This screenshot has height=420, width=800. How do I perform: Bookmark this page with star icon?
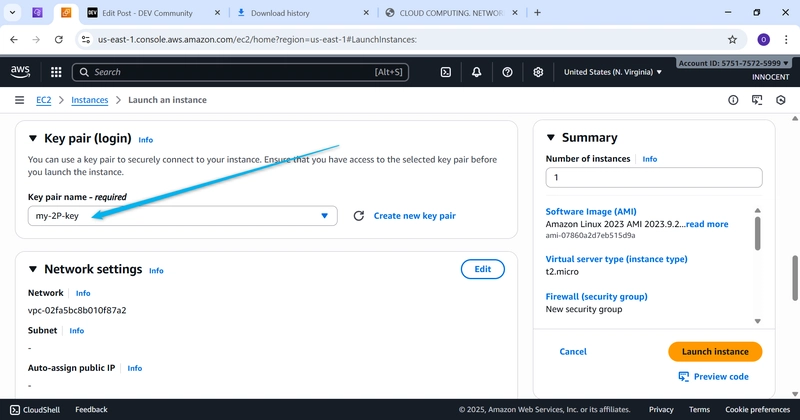click(732, 40)
